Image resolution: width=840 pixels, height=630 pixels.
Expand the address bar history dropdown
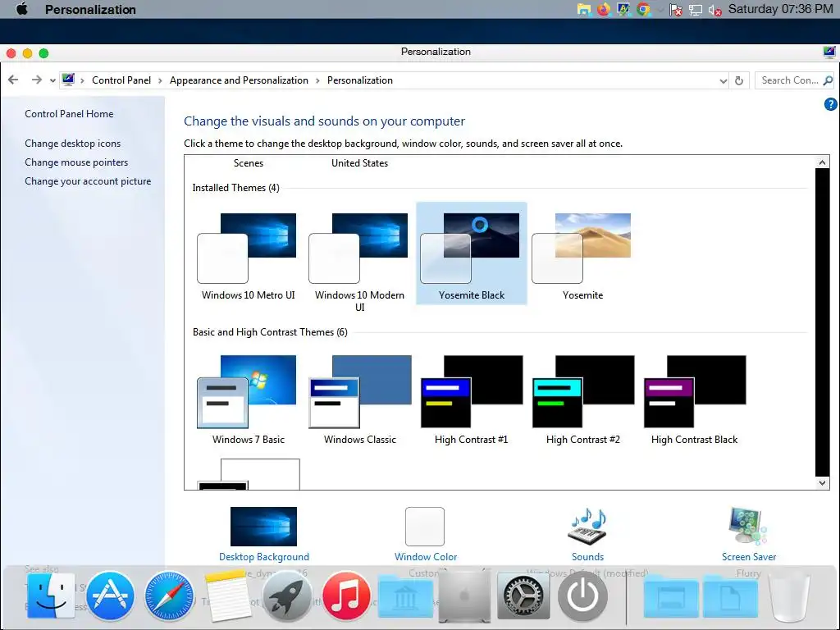(x=724, y=81)
